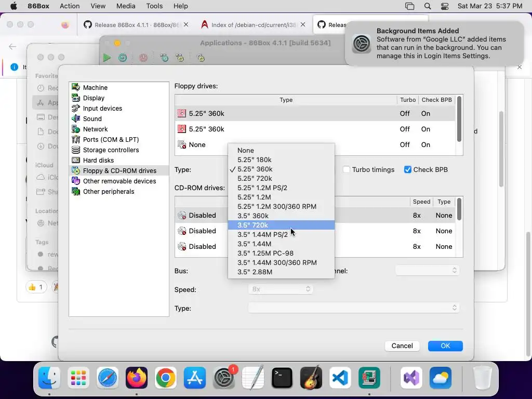Open the Action menu
The width and height of the screenshot is (532, 399).
click(x=70, y=6)
